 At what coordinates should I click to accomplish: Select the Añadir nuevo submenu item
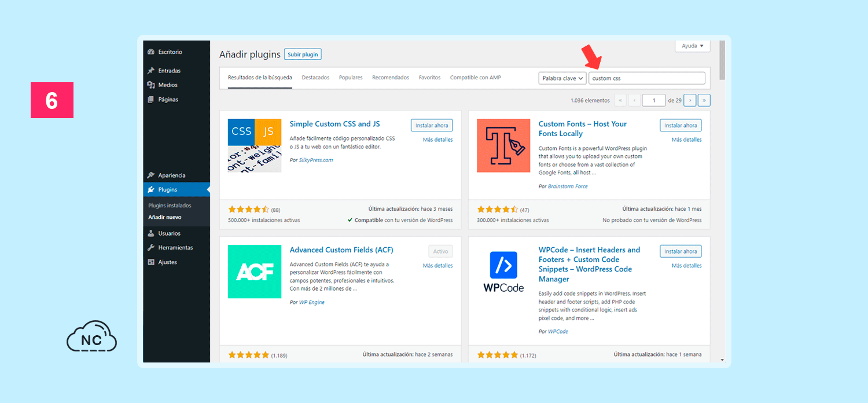165,217
